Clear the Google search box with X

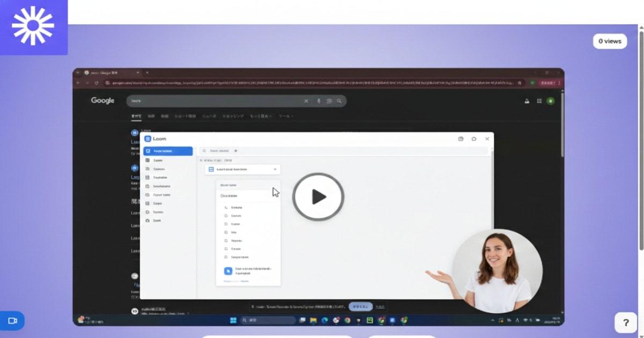pyautogui.click(x=306, y=101)
